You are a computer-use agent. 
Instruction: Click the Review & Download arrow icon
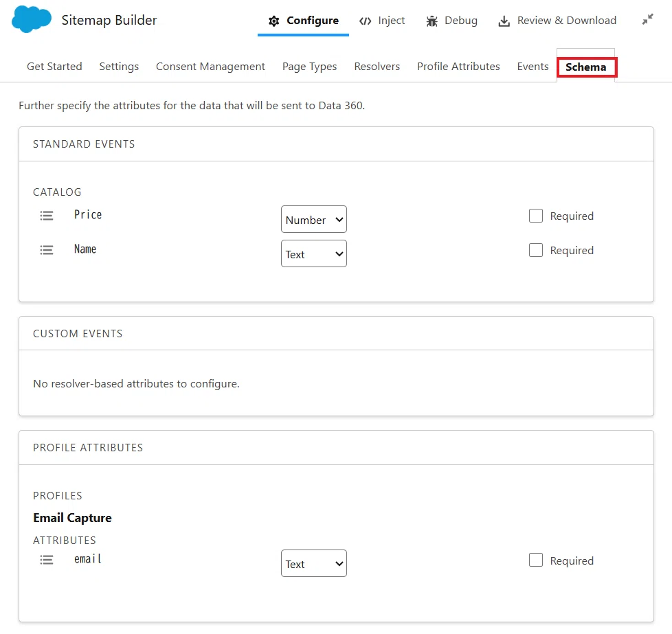coord(504,21)
